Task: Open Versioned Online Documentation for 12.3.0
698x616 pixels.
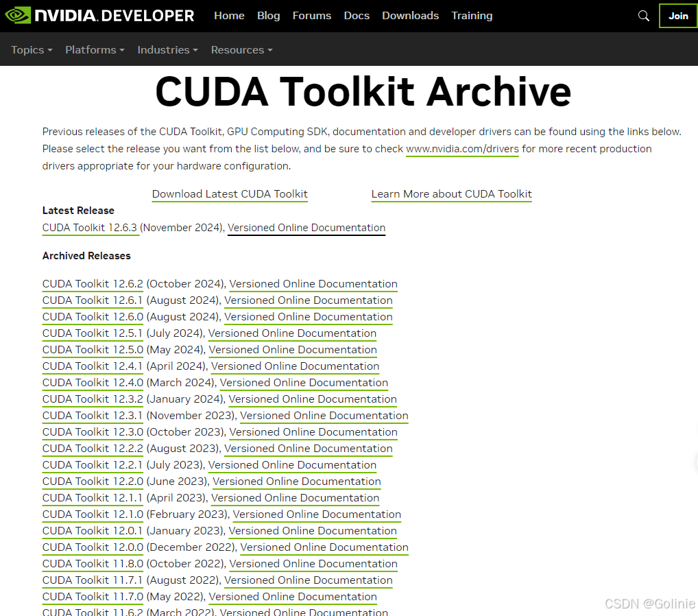Action: click(x=313, y=432)
